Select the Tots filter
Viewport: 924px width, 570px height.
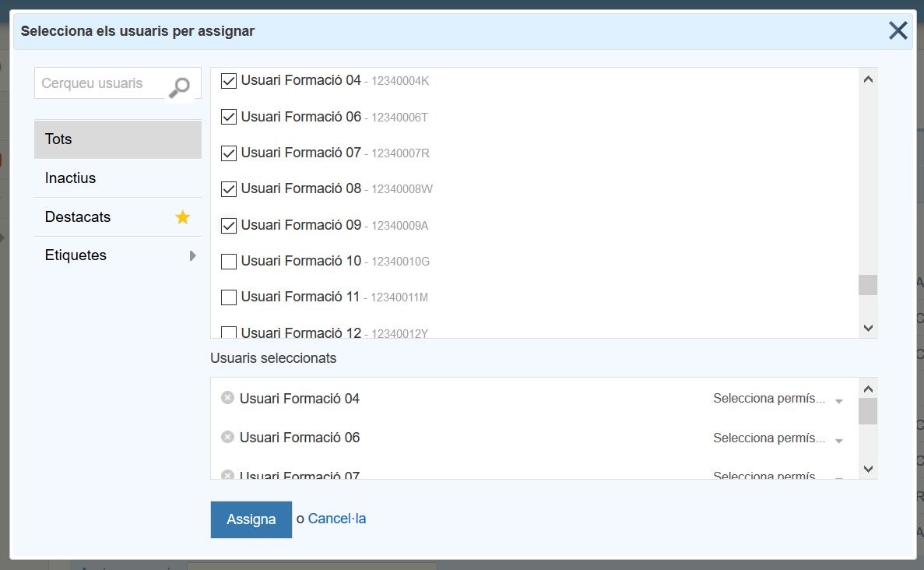117,139
